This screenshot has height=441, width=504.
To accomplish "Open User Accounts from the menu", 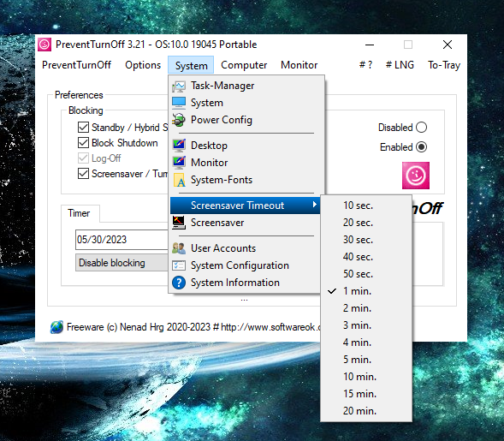I will (246, 248).
